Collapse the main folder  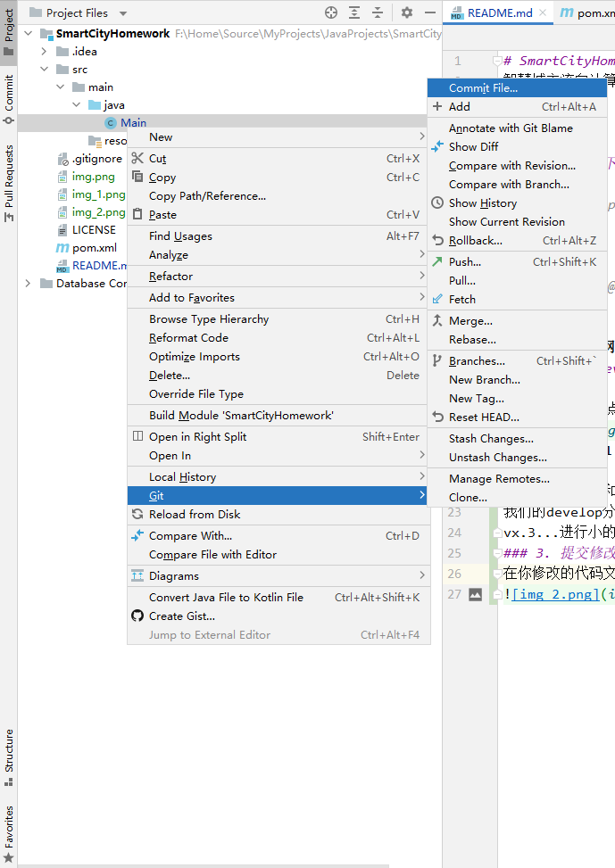61,87
